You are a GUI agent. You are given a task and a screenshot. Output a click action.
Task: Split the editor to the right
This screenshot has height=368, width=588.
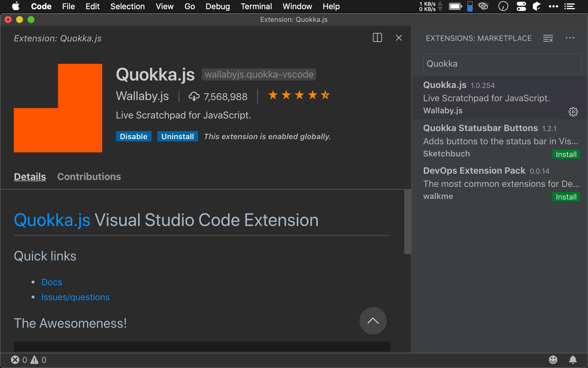(x=377, y=38)
